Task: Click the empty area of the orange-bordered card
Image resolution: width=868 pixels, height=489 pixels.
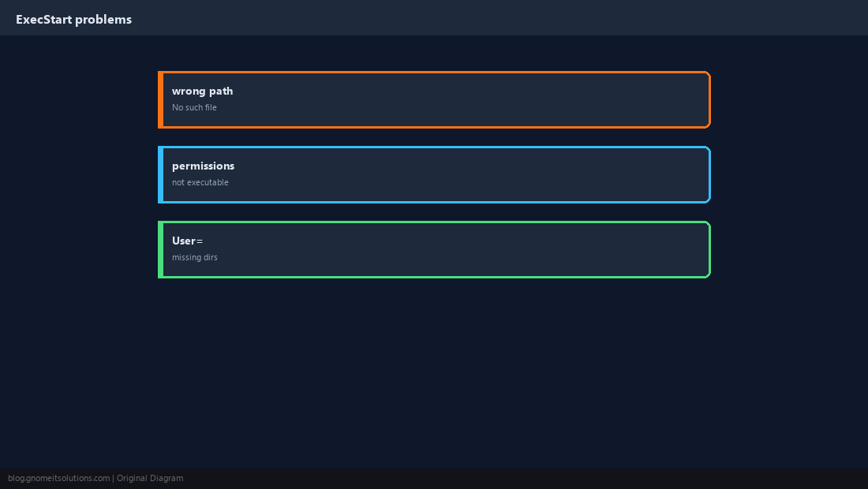Action: pos(470,99)
